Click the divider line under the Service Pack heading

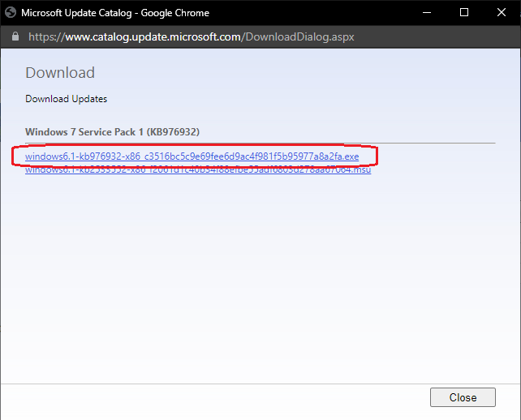260,143
